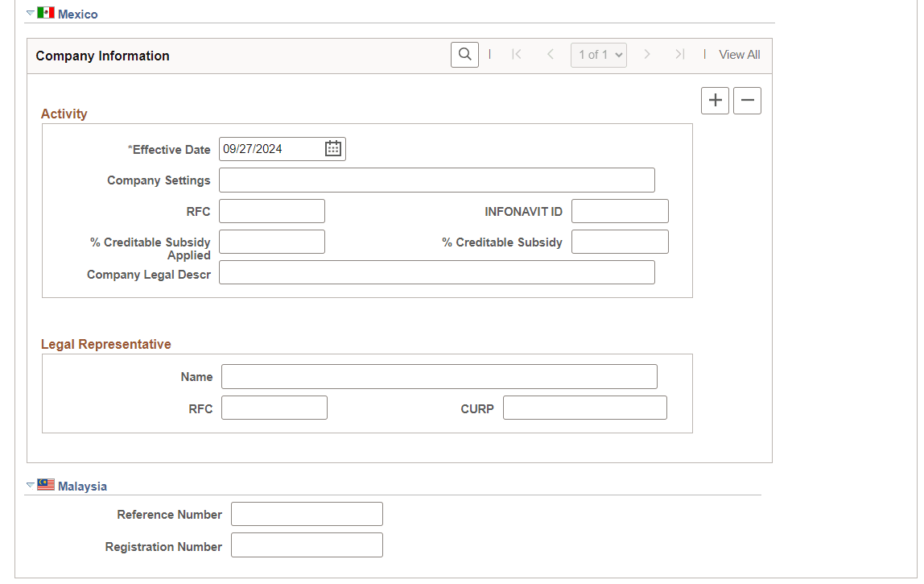The height and width of the screenshot is (584, 924).
Task: Select the CURP field under Legal Representative
Action: click(x=584, y=407)
